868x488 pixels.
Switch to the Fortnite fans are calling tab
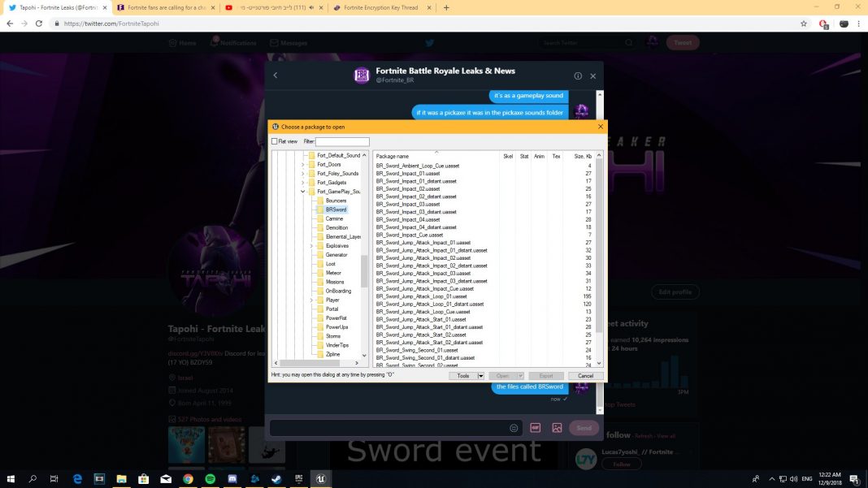(166, 8)
